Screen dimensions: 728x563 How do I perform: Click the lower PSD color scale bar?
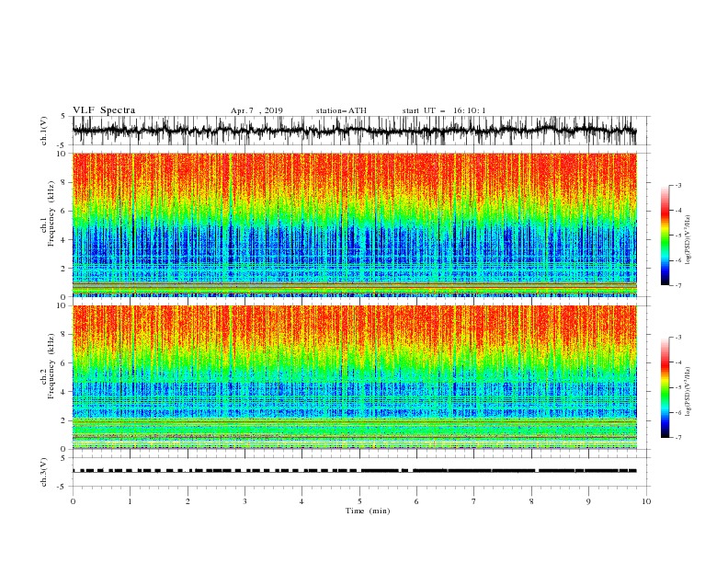[665, 387]
